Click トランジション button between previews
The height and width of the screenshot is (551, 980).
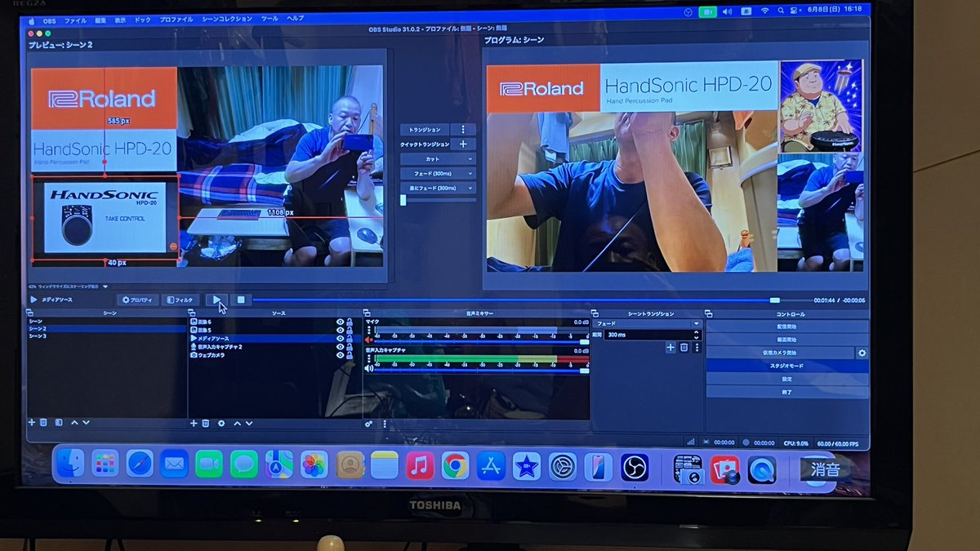pyautogui.click(x=425, y=130)
